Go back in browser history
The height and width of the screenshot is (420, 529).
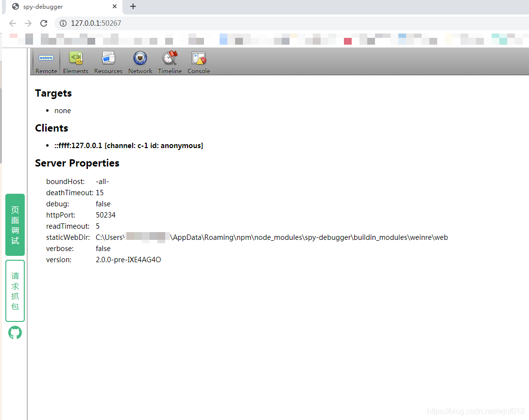point(13,23)
